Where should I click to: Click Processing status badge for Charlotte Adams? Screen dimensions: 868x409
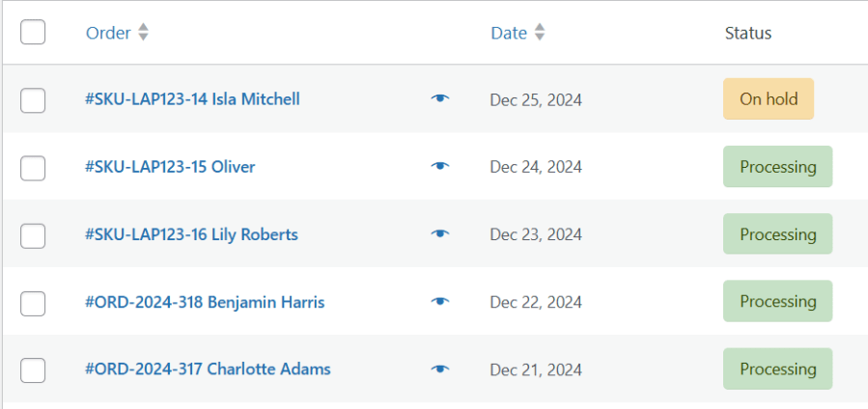click(x=777, y=369)
